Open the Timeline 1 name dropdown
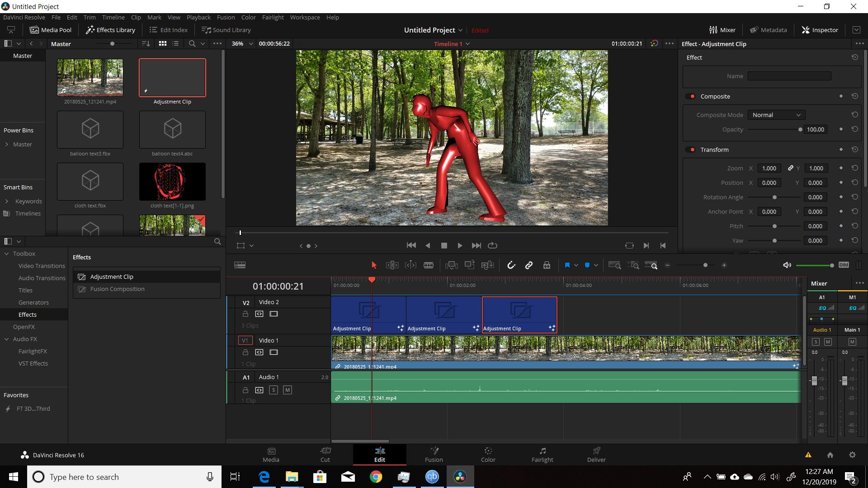 point(452,44)
